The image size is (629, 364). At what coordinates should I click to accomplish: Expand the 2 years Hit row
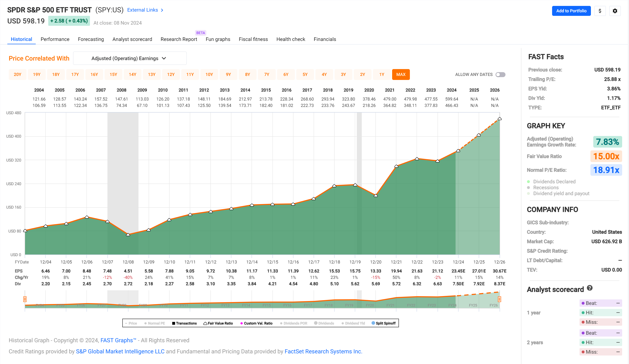601,343
